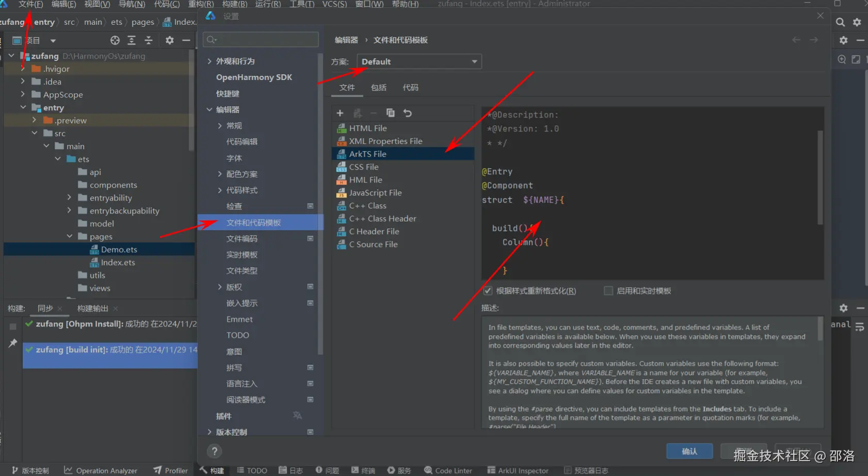This screenshot has height=476, width=868.
Task: Open search everywhere magnifier icon
Action: point(840,22)
